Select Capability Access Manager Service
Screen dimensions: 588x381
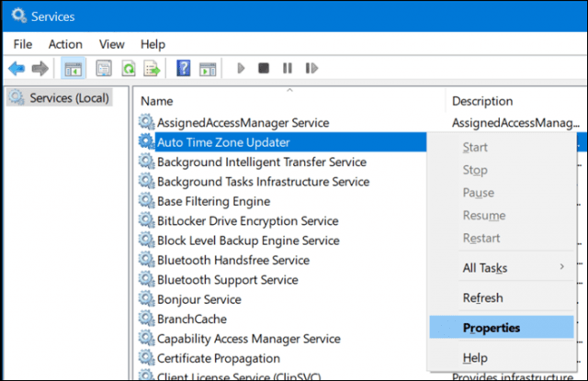(248, 338)
